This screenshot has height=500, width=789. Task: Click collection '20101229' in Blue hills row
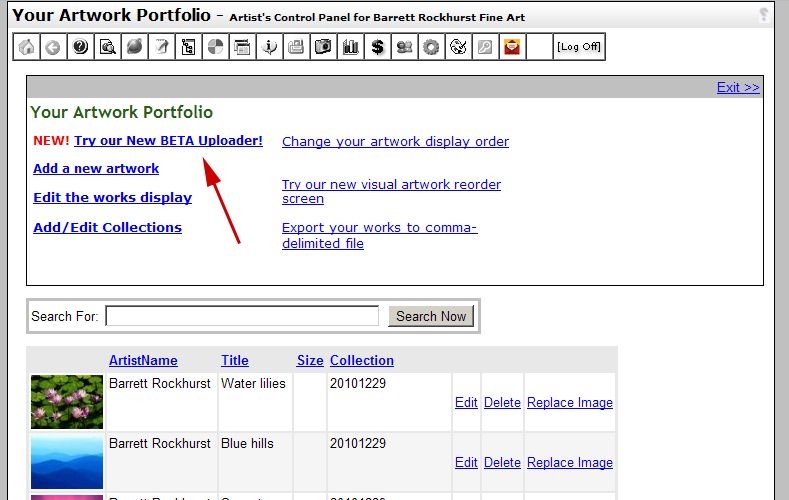[358, 443]
